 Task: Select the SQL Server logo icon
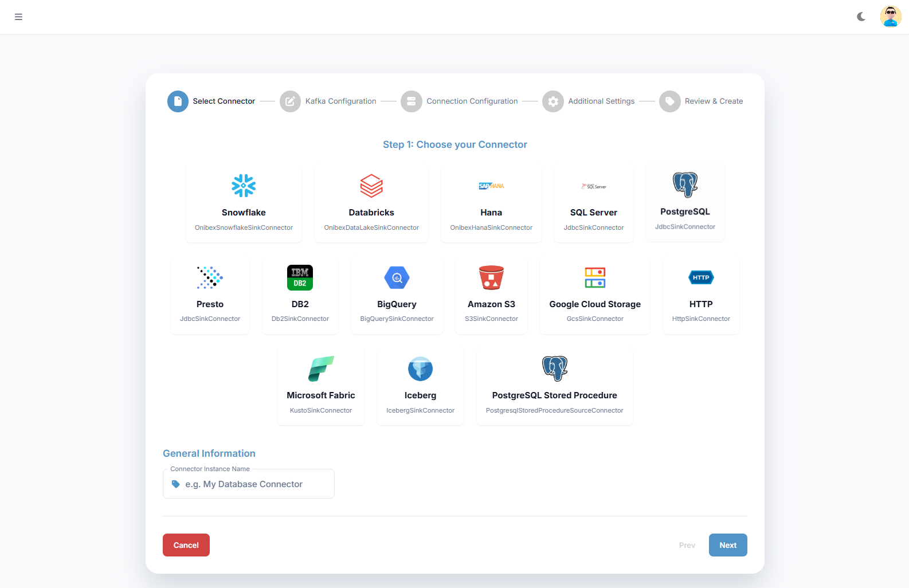[594, 186]
